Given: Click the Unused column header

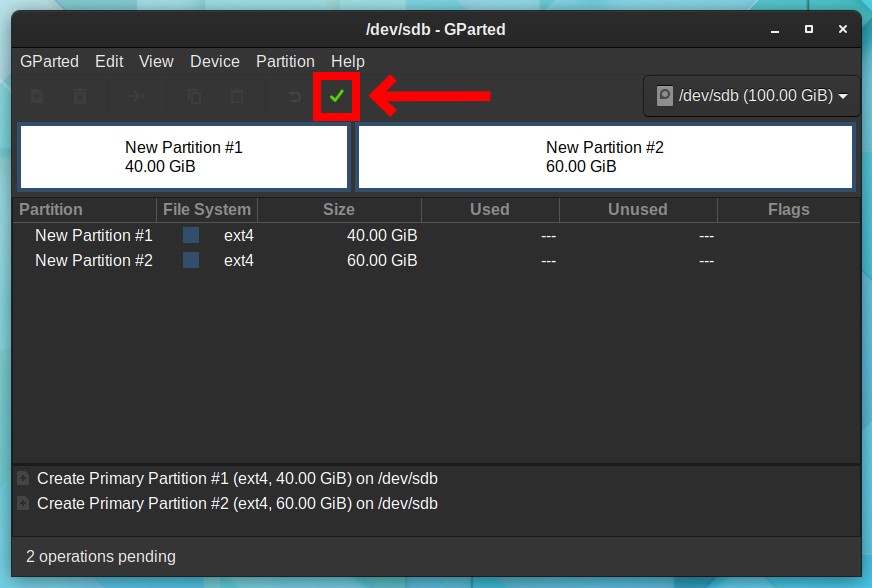Looking at the screenshot, I should 638,210.
